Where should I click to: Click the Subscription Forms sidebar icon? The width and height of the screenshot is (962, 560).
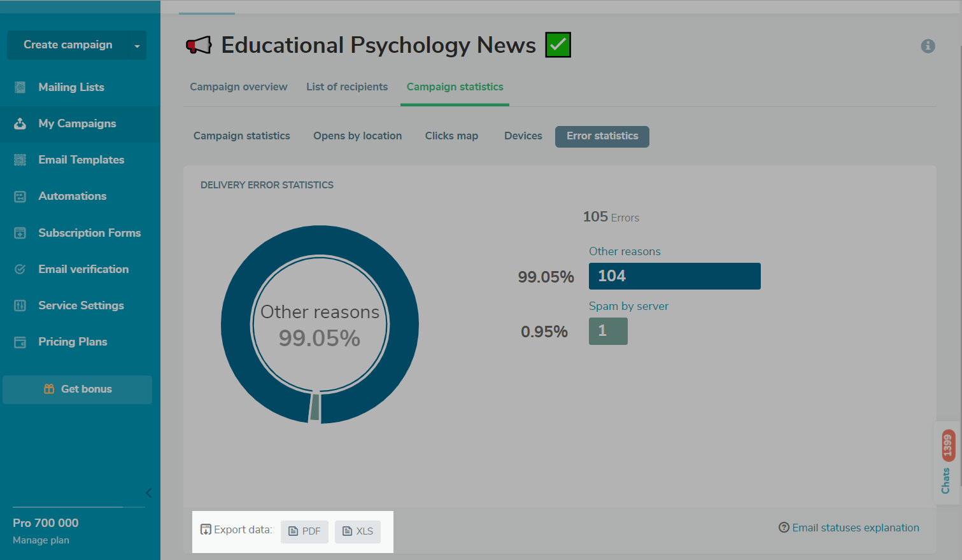20,233
